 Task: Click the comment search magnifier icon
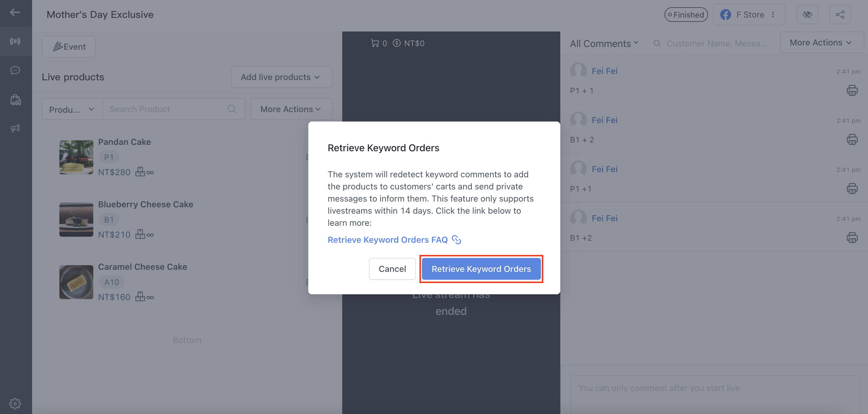pyautogui.click(x=657, y=43)
